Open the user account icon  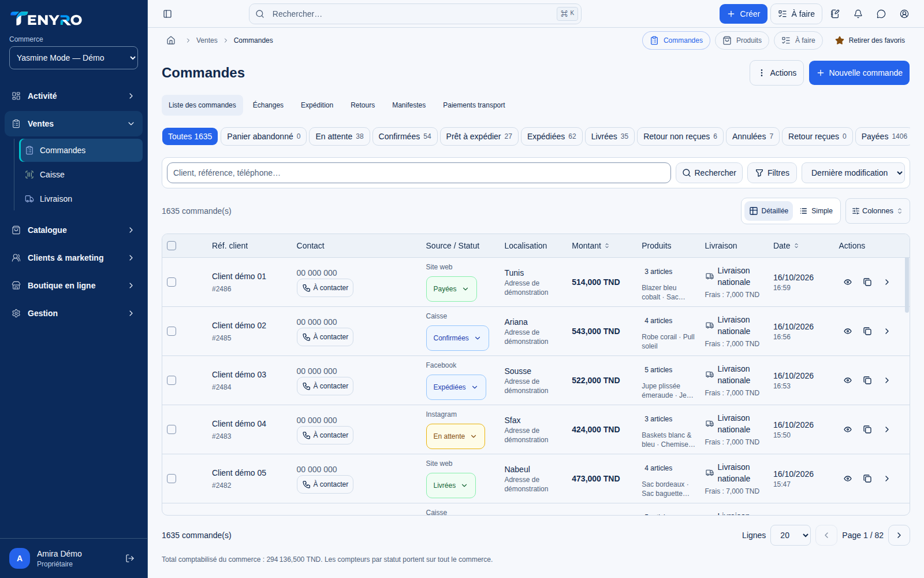[x=904, y=14]
